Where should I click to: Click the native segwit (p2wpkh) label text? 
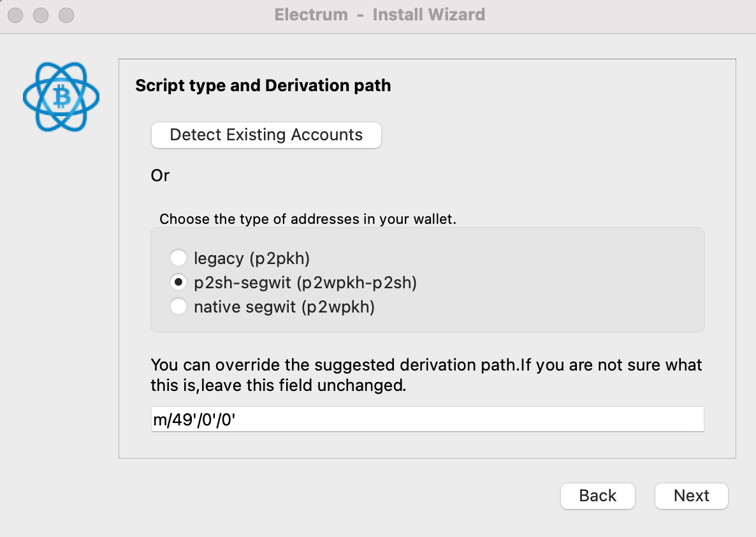coord(284,307)
